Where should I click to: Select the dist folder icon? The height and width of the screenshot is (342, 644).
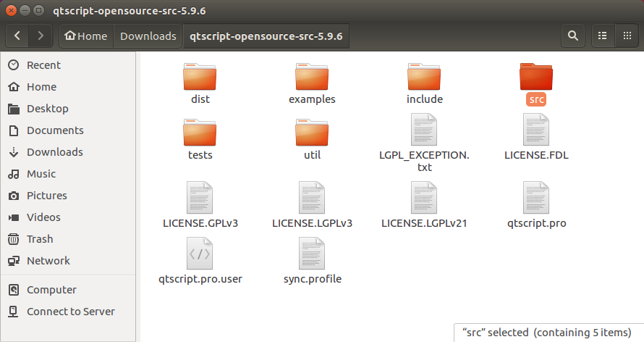click(x=200, y=77)
